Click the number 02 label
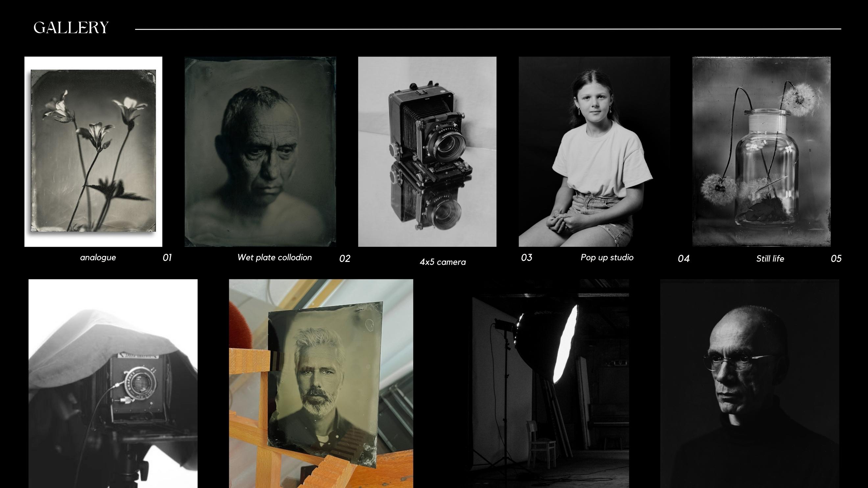This screenshot has height=488, width=868. pos(345,259)
